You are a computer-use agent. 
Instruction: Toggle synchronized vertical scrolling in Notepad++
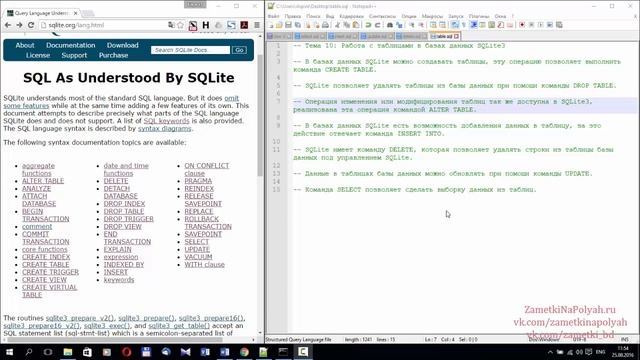point(433,25)
